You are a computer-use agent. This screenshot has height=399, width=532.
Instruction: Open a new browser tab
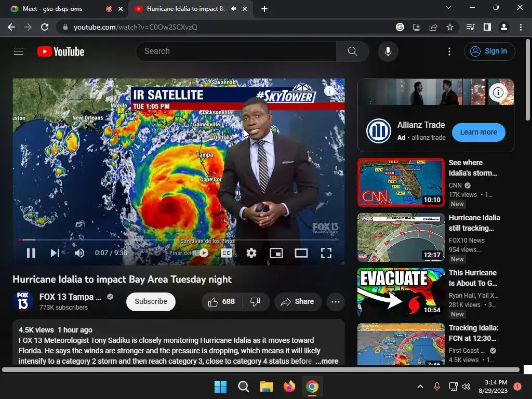click(x=264, y=9)
